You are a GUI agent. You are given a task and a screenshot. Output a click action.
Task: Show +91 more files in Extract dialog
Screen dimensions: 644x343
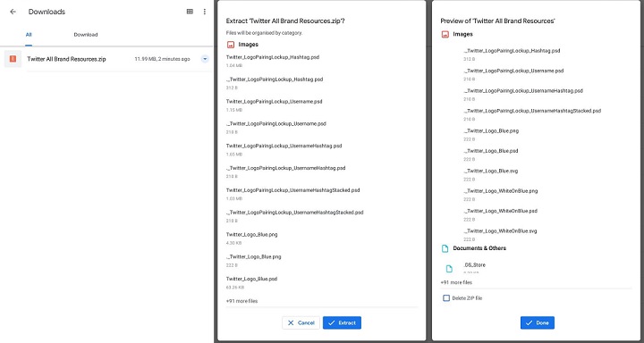pos(241,301)
